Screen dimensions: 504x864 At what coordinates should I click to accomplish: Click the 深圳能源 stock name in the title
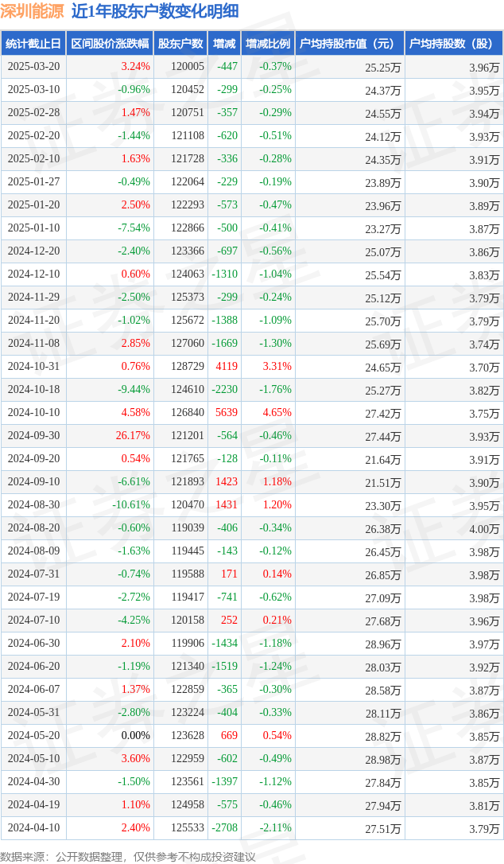pyautogui.click(x=32, y=11)
